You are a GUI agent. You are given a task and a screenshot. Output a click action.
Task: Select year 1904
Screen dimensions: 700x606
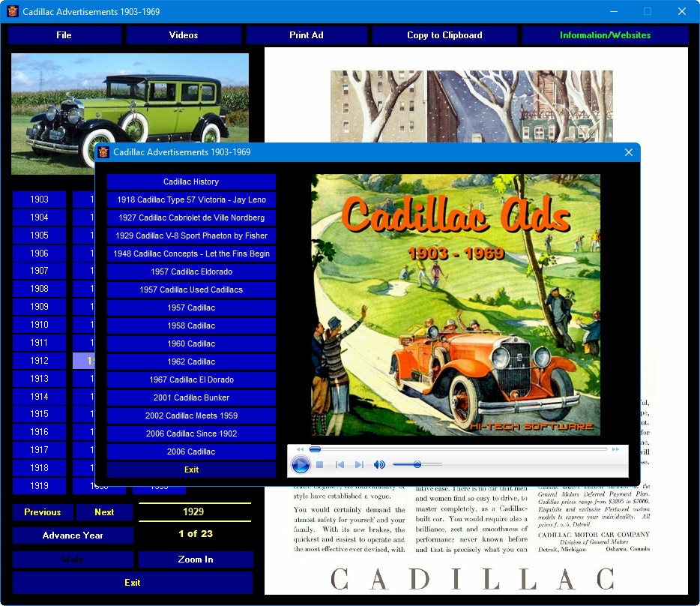[39, 217]
